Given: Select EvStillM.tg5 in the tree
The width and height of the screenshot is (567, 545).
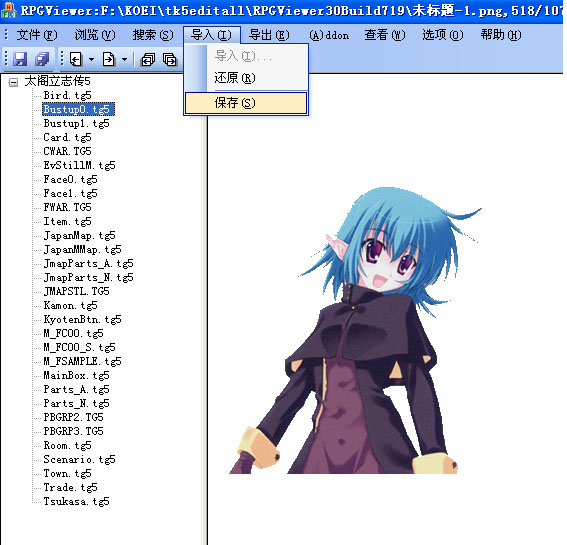Looking at the screenshot, I should click(x=79, y=165).
